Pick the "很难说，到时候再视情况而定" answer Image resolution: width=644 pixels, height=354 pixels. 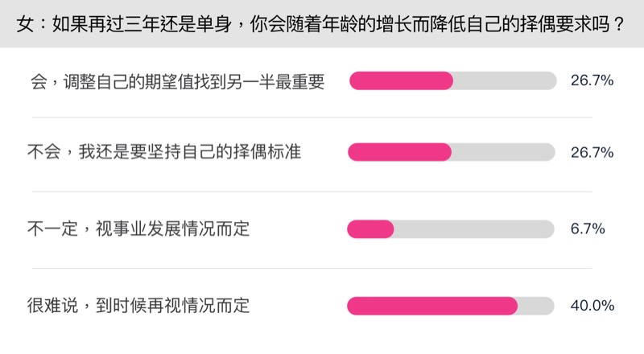138,306
